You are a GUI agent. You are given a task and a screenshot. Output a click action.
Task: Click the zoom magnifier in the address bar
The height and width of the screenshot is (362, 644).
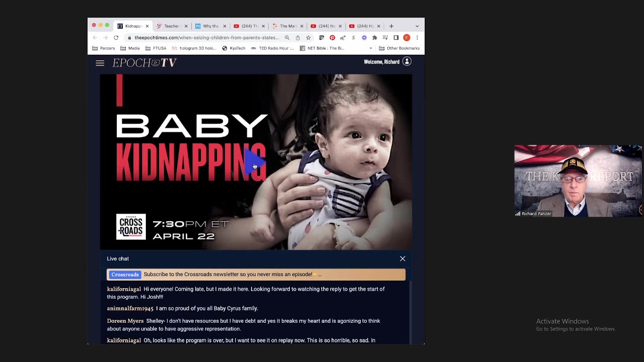pos(287,38)
